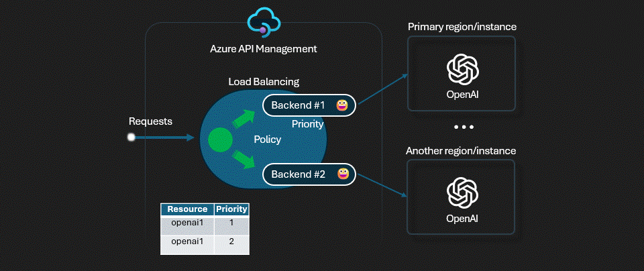Viewport: 644px width, 271px height.
Task: Click the Resource column header
Action: point(187,209)
